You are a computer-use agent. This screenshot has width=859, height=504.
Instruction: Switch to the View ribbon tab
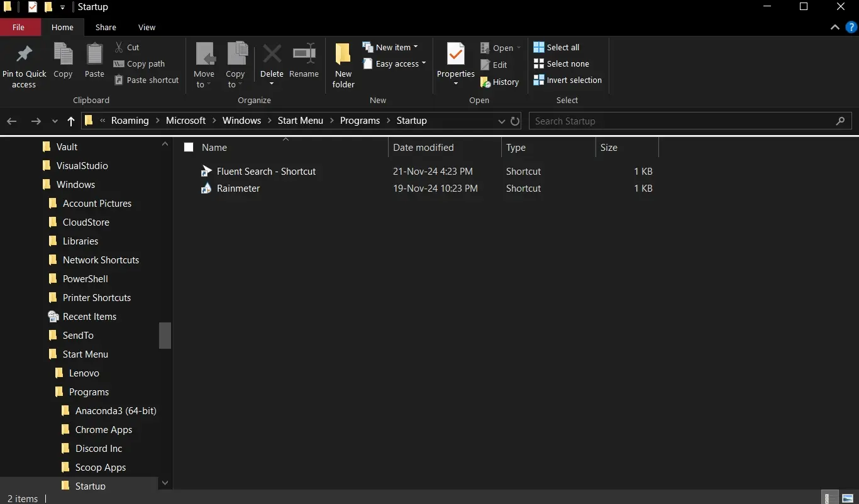[x=147, y=27]
